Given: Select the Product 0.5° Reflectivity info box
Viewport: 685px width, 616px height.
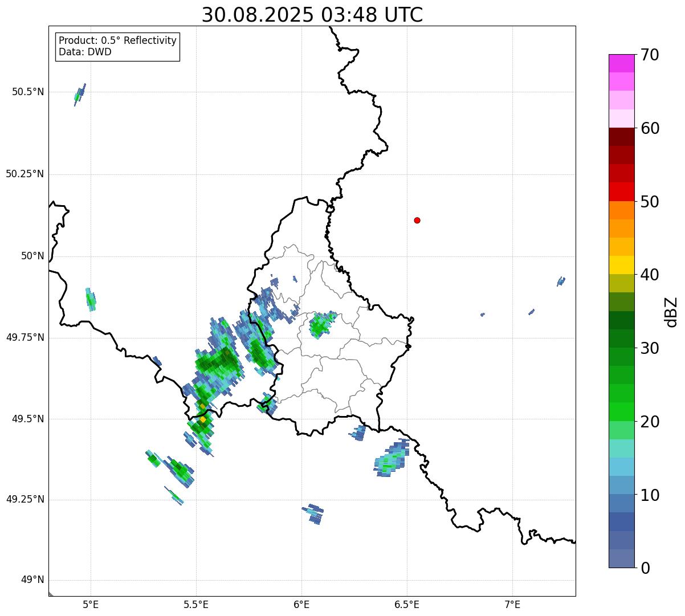Looking at the screenshot, I should (117, 47).
